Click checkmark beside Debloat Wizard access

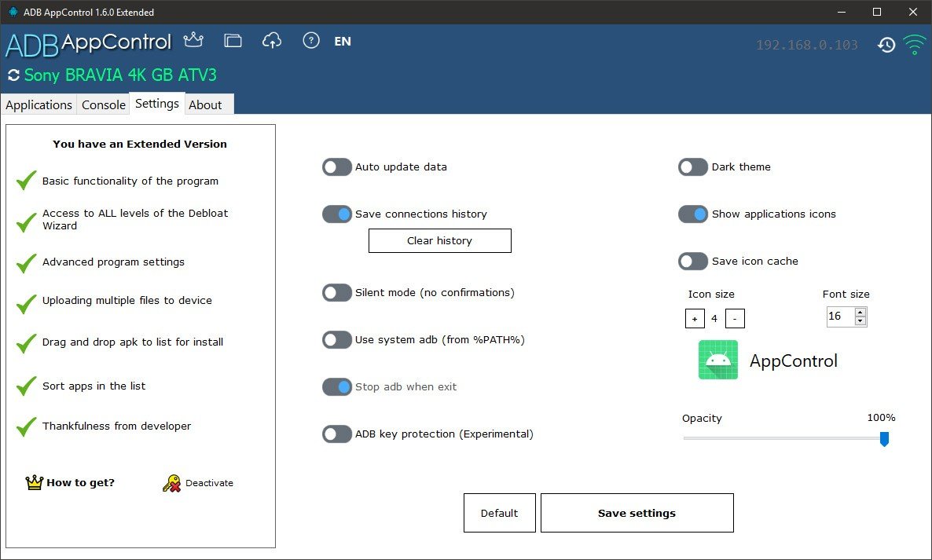click(x=26, y=221)
